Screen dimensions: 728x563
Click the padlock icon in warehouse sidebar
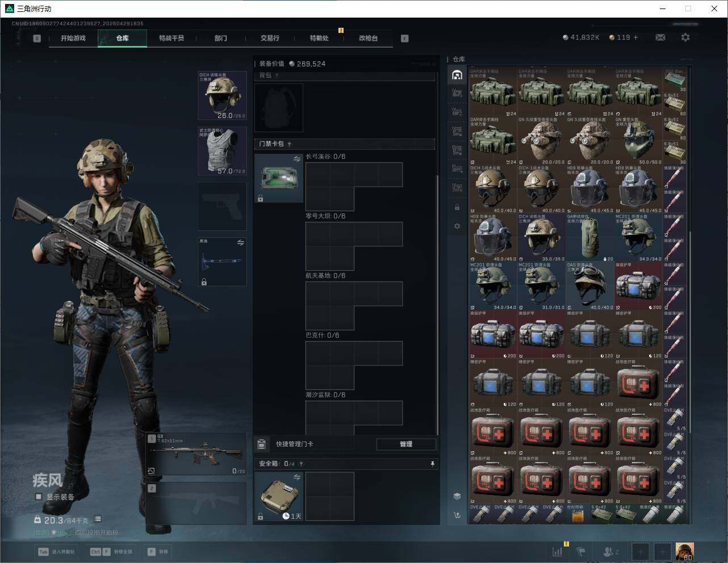click(x=457, y=207)
